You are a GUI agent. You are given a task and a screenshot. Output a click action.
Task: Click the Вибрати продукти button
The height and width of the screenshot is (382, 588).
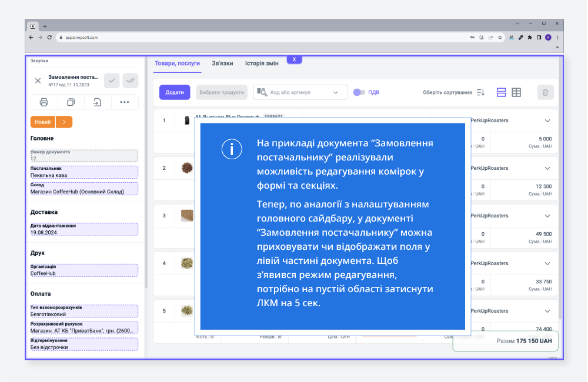point(222,92)
